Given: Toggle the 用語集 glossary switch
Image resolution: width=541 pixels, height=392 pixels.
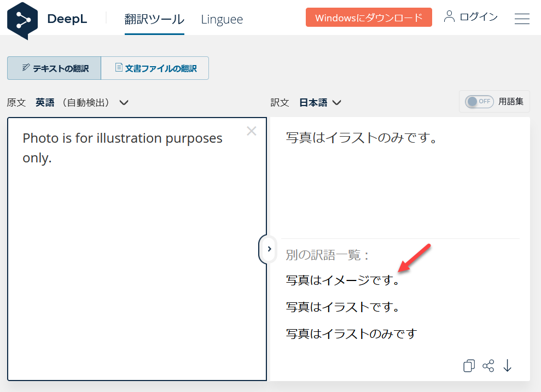Looking at the screenshot, I should (479, 102).
